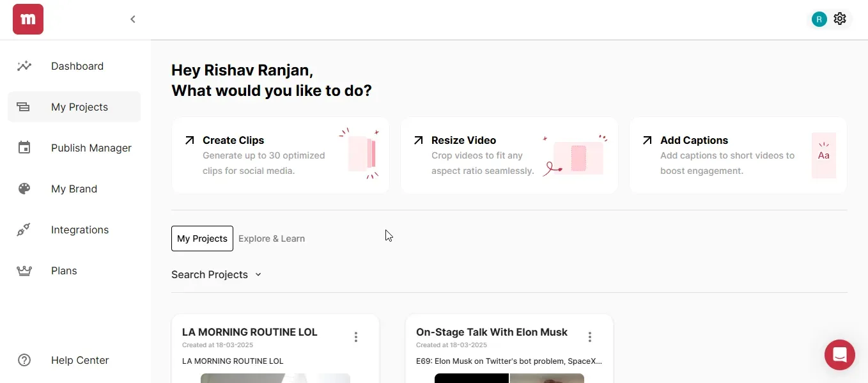This screenshot has width=868, height=383.
Task: Open the settings gear icon
Action: [x=840, y=19]
